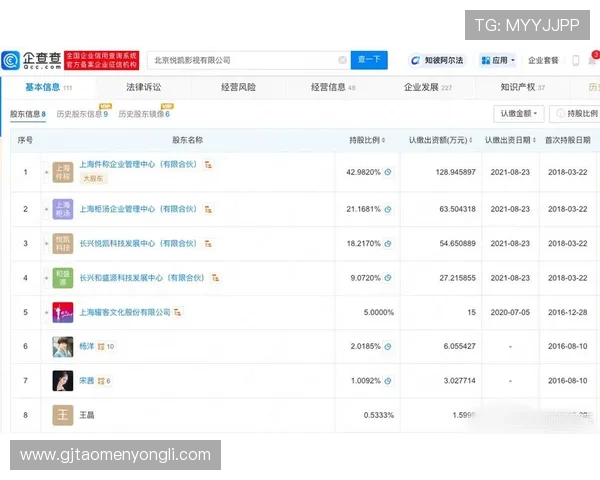Click the 查一下 search button
600x480 pixels.
coord(369,60)
